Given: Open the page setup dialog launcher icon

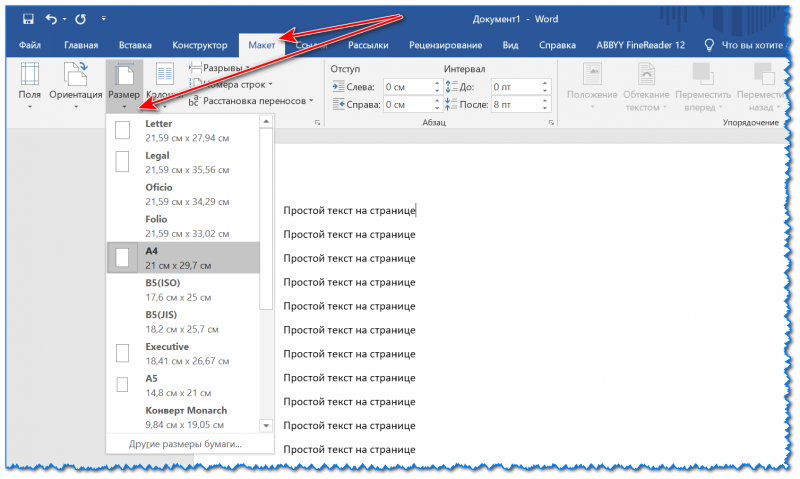Looking at the screenshot, I should [317, 122].
